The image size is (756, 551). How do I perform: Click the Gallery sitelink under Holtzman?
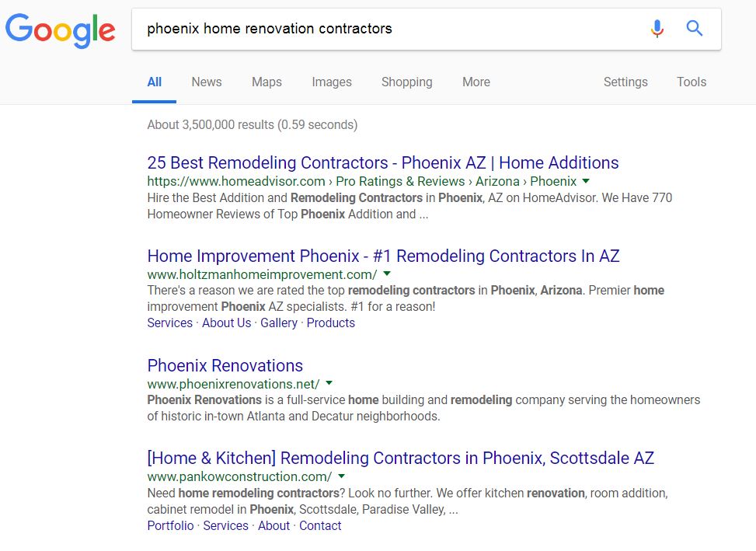(279, 323)
